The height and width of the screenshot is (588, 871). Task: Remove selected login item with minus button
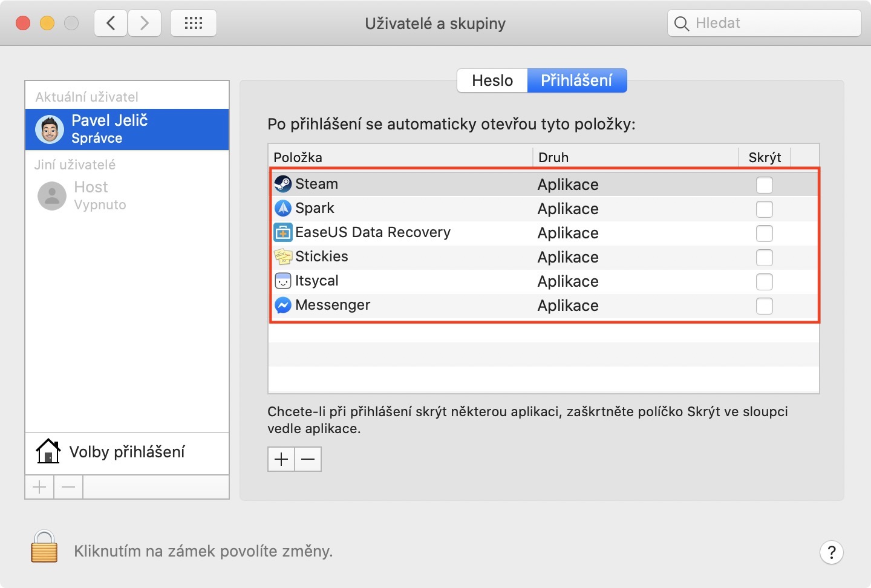click(x=308, y=459)
